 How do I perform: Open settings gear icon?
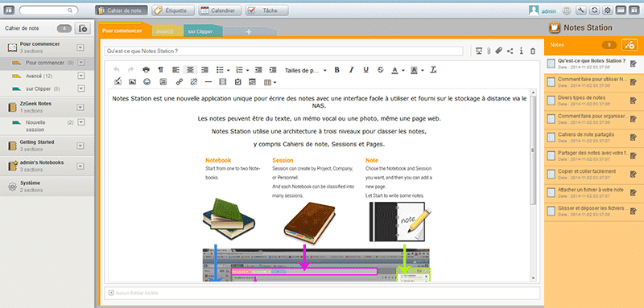pyautogui.click(x=608, y=10)
